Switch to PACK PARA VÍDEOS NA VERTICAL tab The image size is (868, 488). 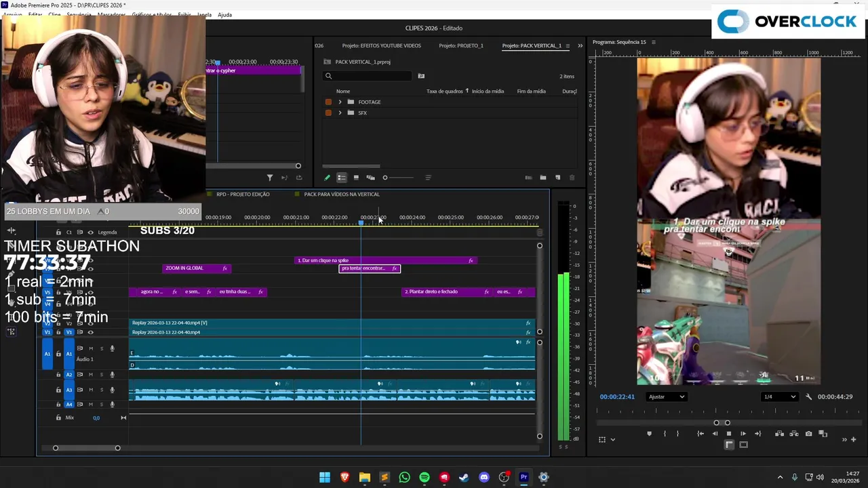[342, 195]
